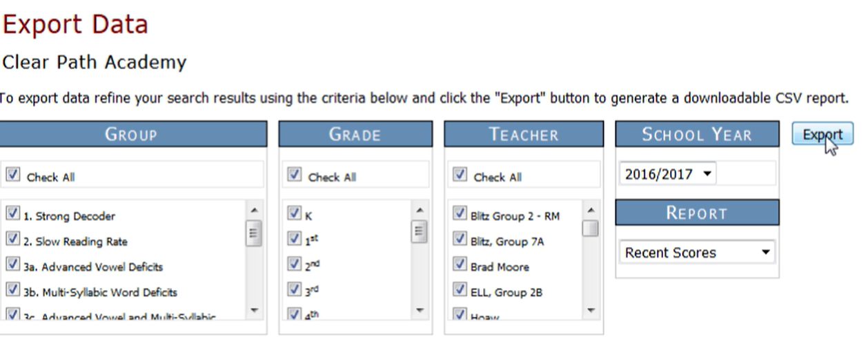The height and width of the screenshot is (348, 868).
Task: Uncheck the Blitz, Group 7A checkbox
Action: 460,240
